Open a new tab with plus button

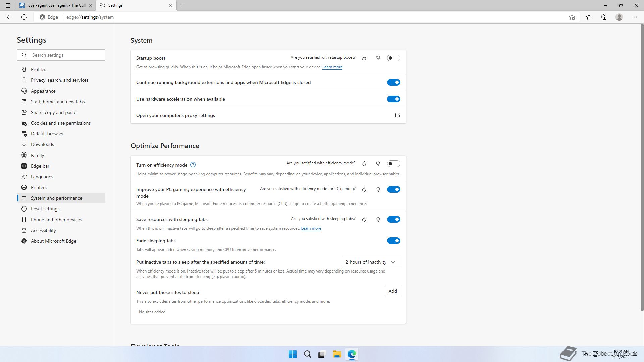click(182, 5)
